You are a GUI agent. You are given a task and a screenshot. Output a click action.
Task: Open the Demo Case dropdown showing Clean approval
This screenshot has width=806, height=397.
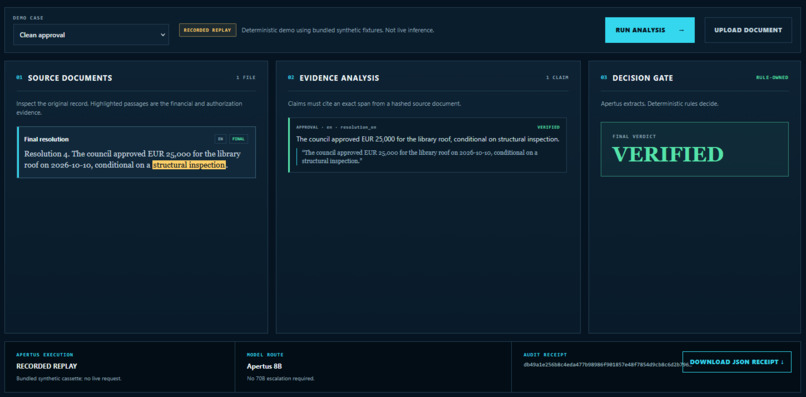(x=91, y=35)
